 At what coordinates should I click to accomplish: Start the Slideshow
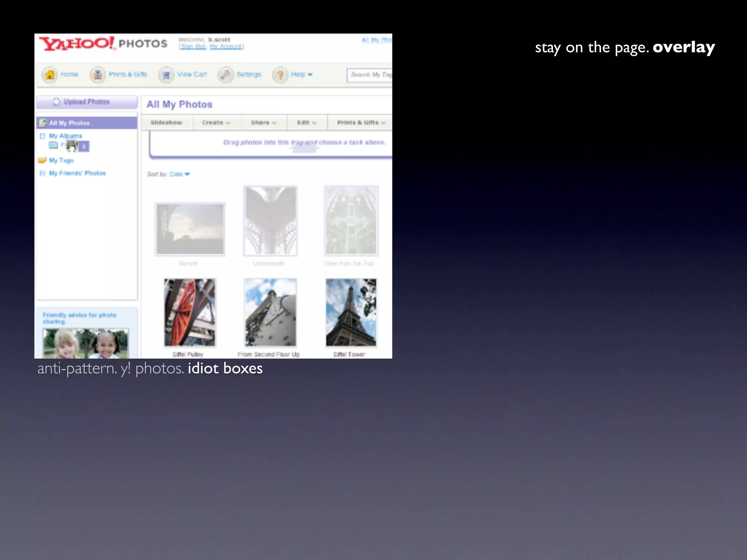(x=166, y=122)
